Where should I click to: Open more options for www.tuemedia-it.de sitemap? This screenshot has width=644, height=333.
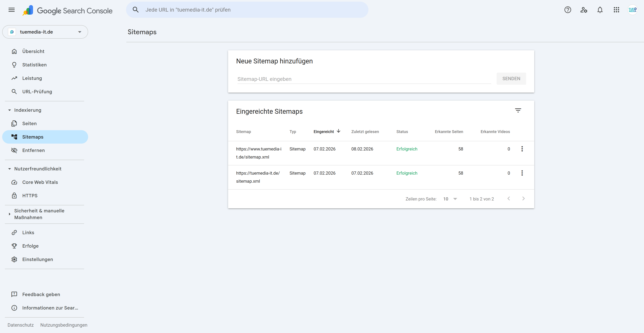pos(522,149)
